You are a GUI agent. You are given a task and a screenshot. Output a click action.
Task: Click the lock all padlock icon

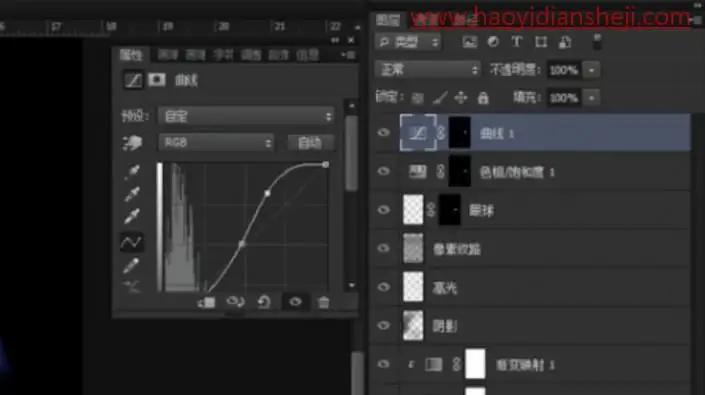pyautogui.click(x=483, y=98)
